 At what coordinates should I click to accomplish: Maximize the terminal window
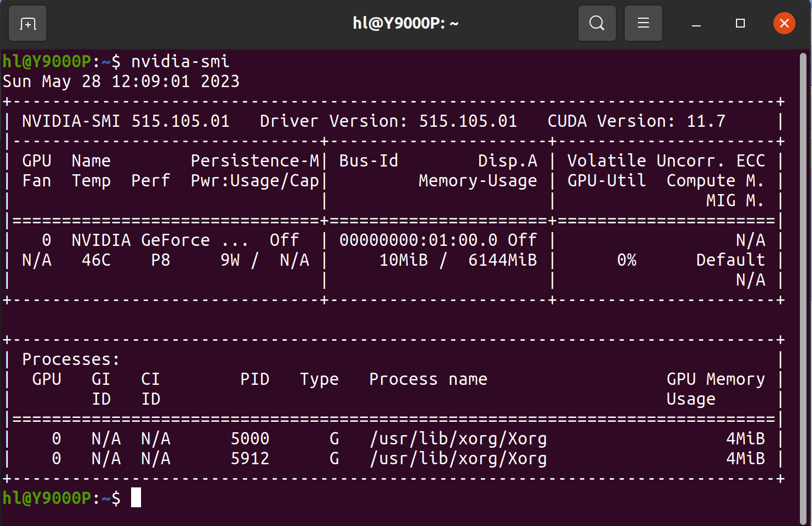740,23
